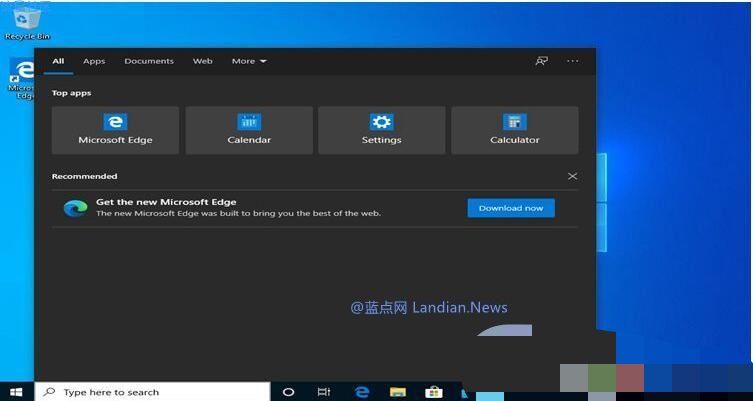
Task: Open File Explorer from the taskbar
Action: click(x=398, y=392)
